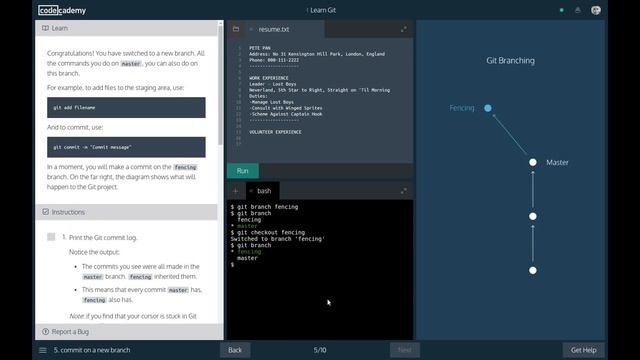Click the 'VOLUNTEER EXPERIENCE' line in editor

click(x=275, y=132)
